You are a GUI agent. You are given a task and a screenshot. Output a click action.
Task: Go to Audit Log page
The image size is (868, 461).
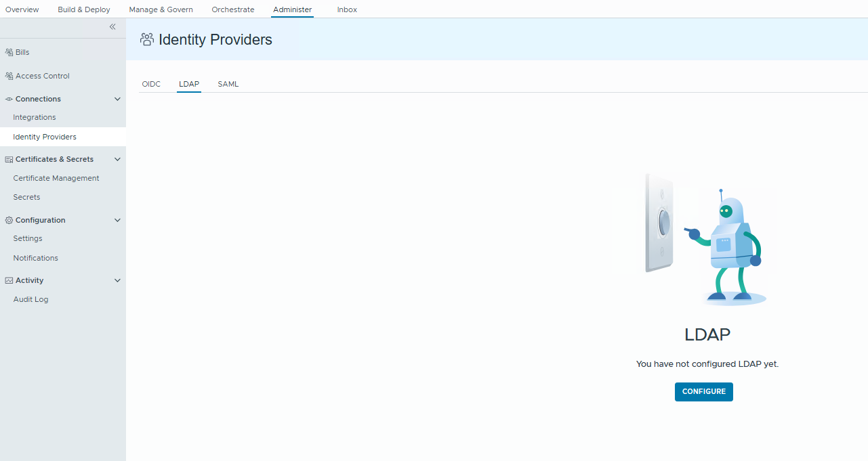point(30,299)
